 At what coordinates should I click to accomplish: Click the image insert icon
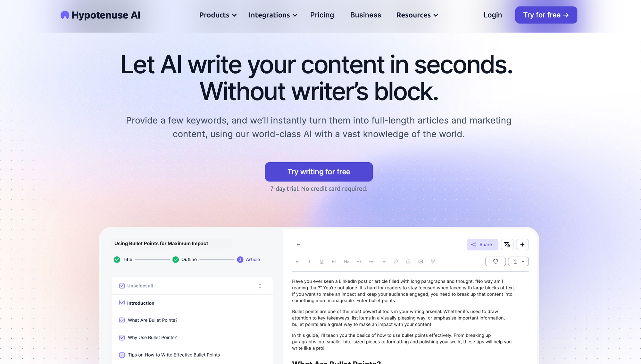[x=420, y=261]
